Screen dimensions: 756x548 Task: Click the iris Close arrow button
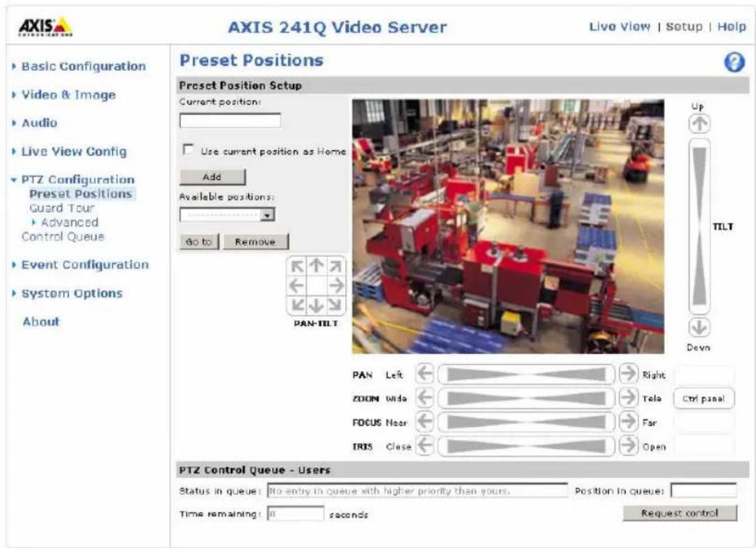pos(424,445)
